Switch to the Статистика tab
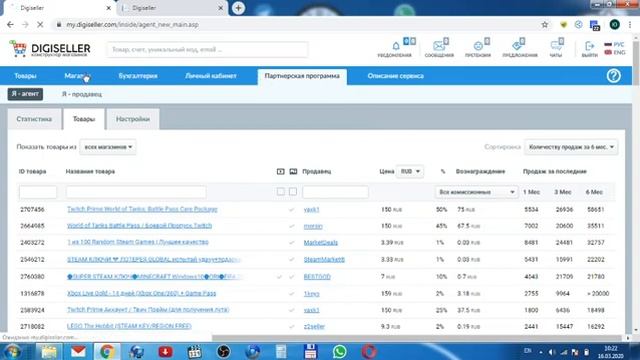Viewport: 640px width, 360px height. (34, 119)
